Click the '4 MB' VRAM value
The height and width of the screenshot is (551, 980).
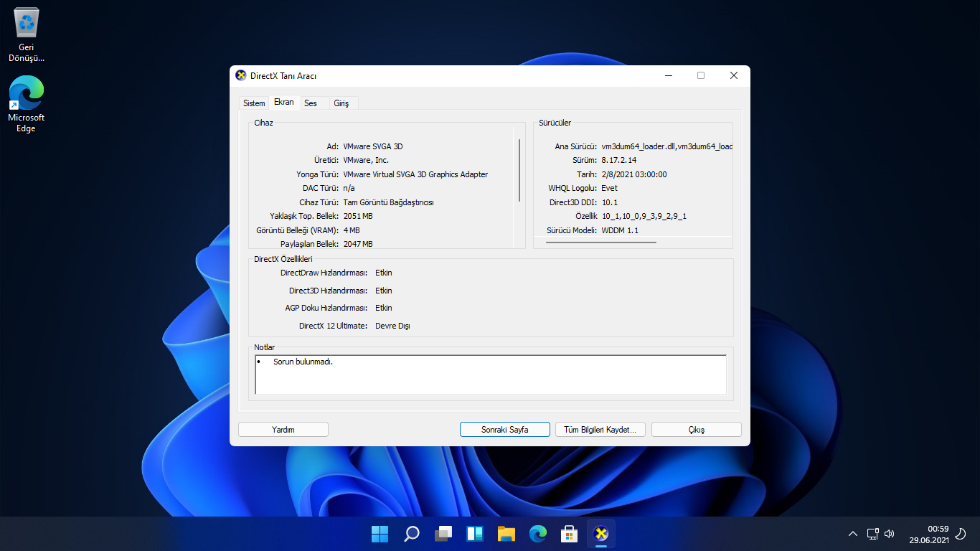tap(352, 230)
